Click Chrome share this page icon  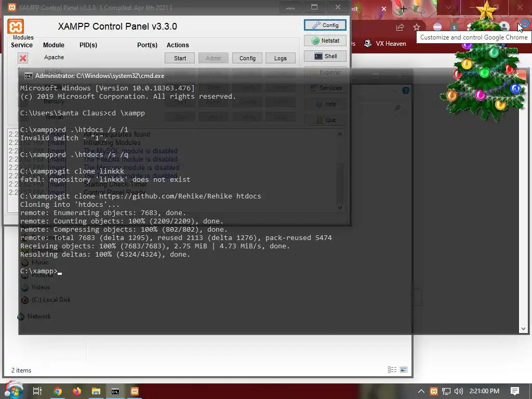pyautogui.click(x=400, y=27)
